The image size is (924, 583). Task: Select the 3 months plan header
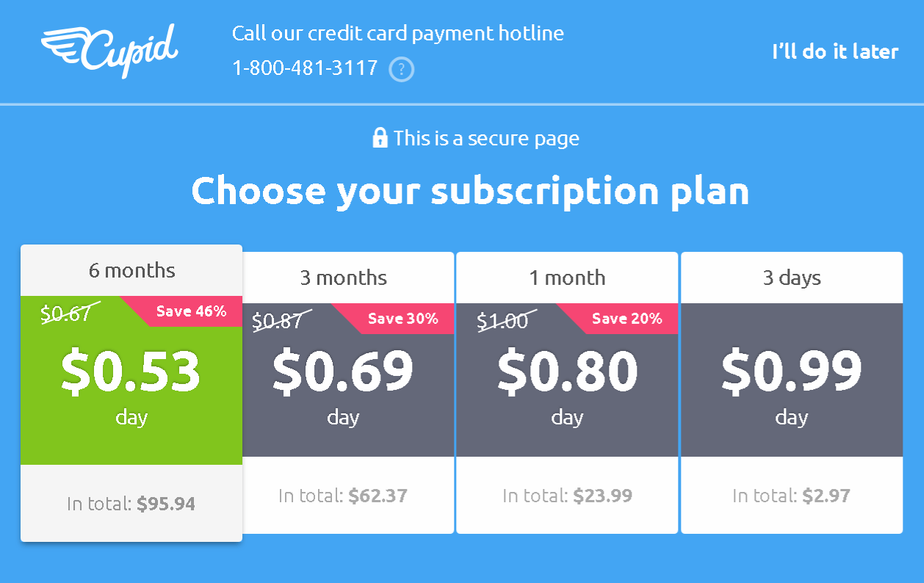[x=343, y=278]
